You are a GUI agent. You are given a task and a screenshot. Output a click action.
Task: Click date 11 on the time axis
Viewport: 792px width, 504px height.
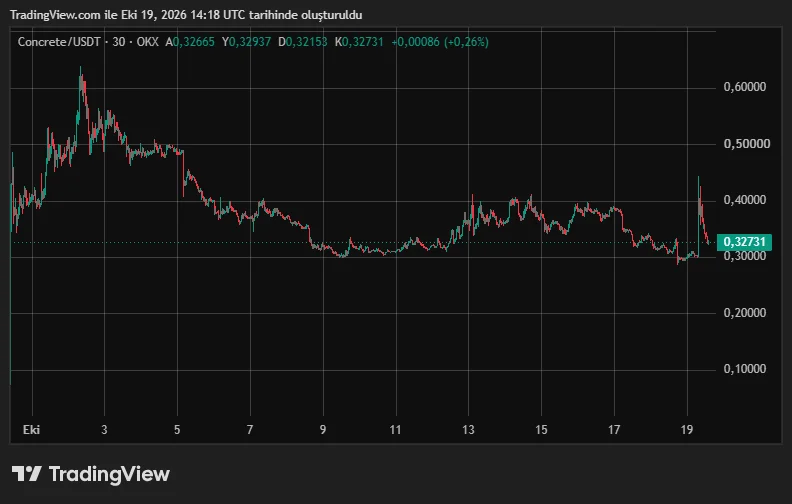point(395,430)
